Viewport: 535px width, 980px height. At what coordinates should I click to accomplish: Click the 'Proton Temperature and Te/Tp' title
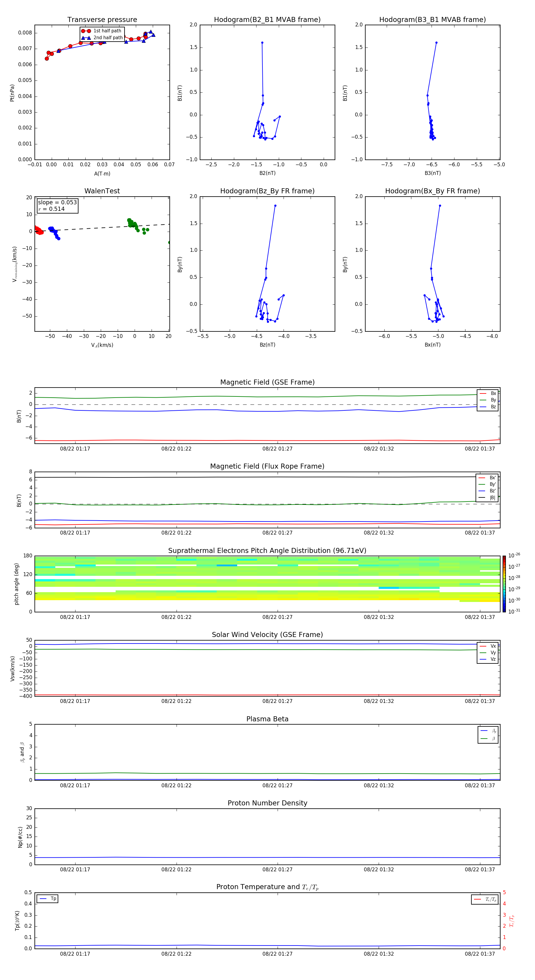(x=267, y=887)
